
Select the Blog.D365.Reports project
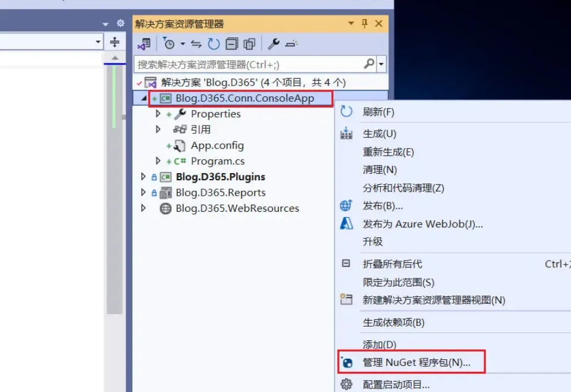pos(220,193)
